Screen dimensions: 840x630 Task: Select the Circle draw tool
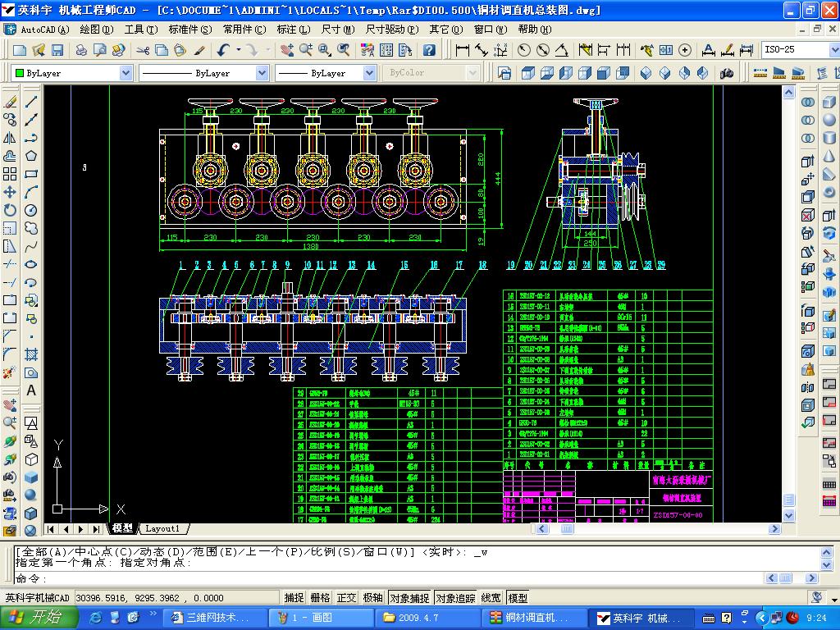point(31,210)
